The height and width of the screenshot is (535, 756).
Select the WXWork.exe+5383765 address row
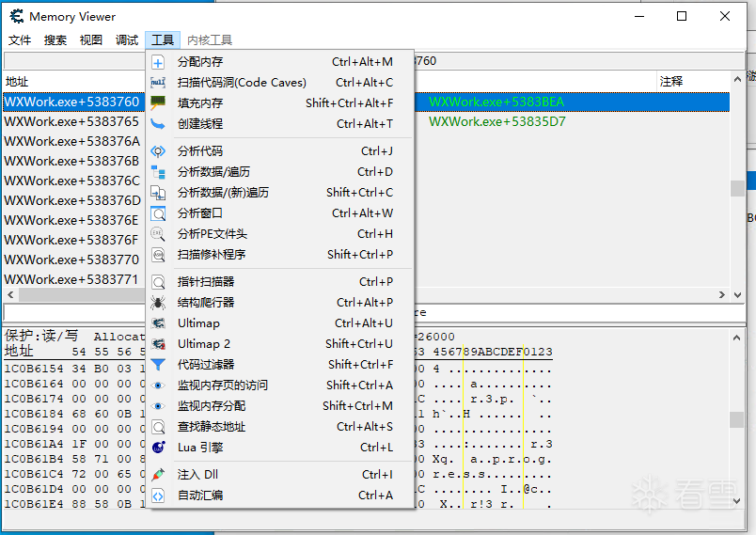pyautogui.click(x=72, y=121)
